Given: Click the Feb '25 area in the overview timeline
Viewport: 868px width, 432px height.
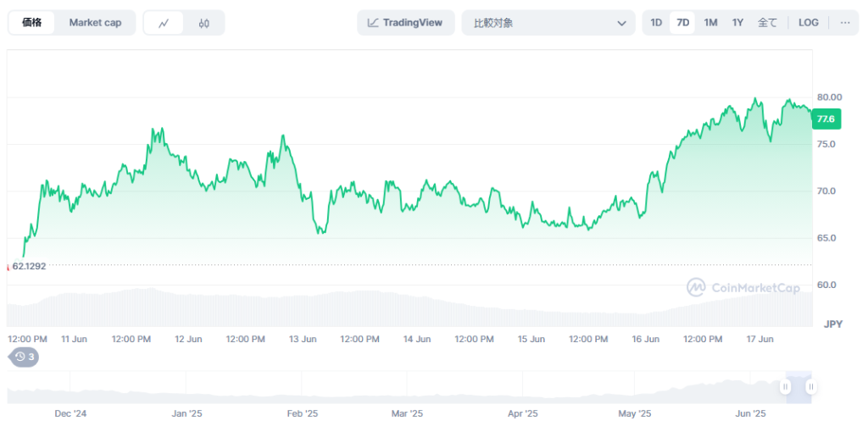Looking at the screenshot, I should click(302, 413).
